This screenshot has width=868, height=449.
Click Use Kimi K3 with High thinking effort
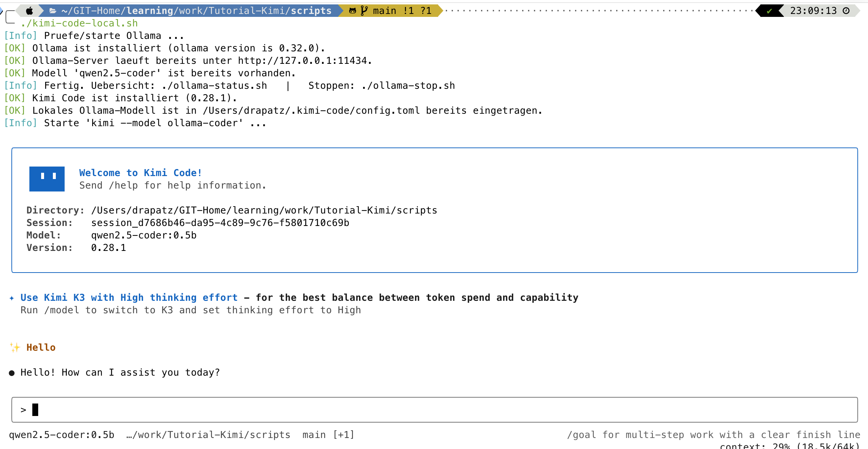[x=129, y=297]
